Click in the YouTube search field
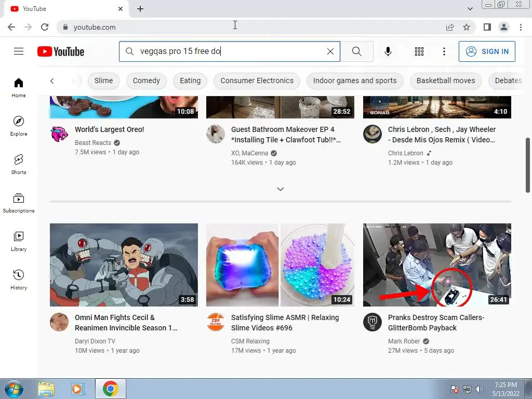Viewport: 532px width, 399px height. point(229,51)
